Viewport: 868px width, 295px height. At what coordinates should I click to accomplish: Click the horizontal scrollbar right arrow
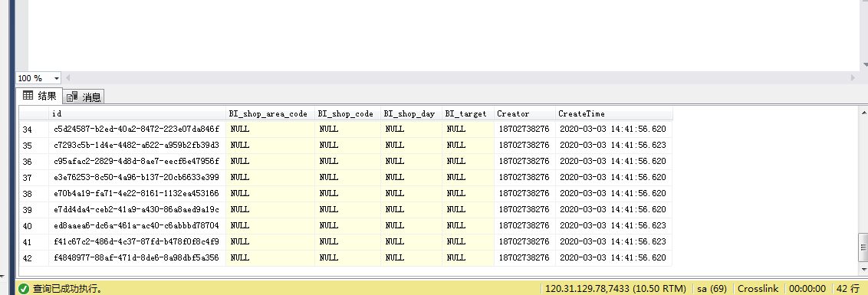pos(853,78)
